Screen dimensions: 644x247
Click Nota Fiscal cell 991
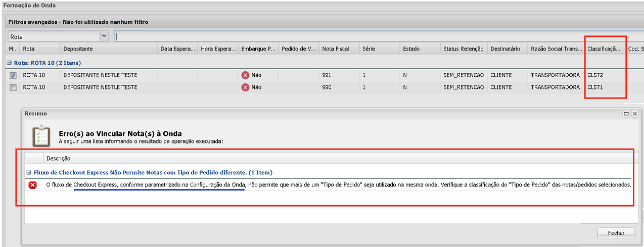tap(339, 75)
